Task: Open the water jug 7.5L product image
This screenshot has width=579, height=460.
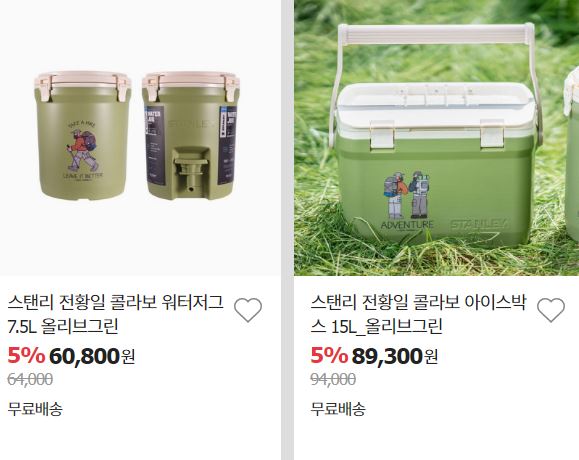Action: point(140,138)
